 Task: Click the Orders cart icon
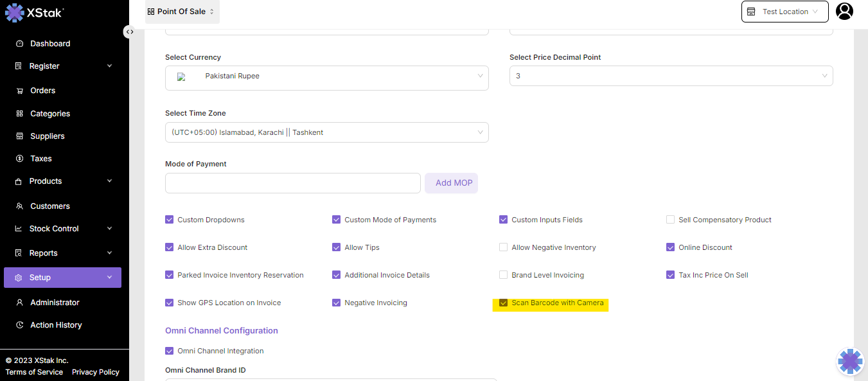pyautogui.click(x=19, y=91)
